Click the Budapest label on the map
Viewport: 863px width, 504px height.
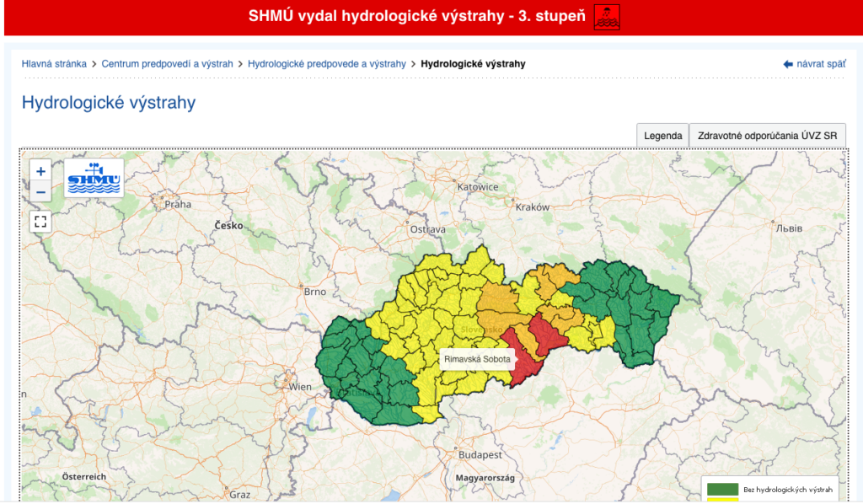point(480,454)
